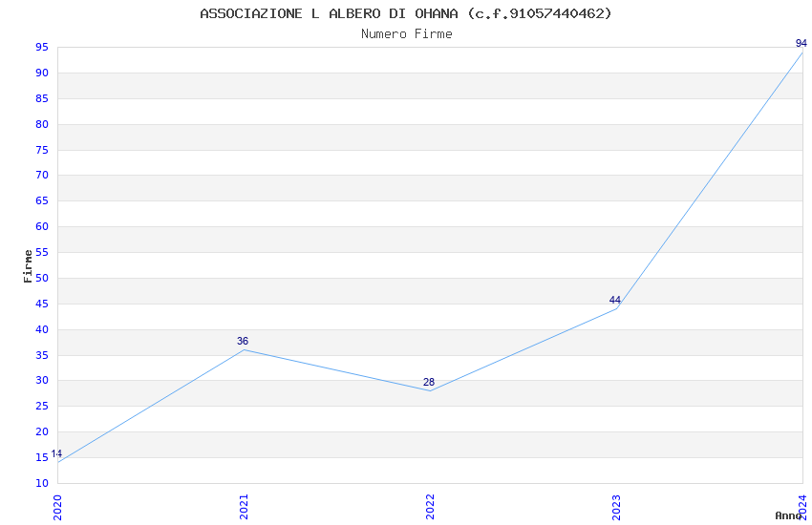Click the y-axis tick value 20
Viewport: 812px width, 525px height.
click(42, 431)
